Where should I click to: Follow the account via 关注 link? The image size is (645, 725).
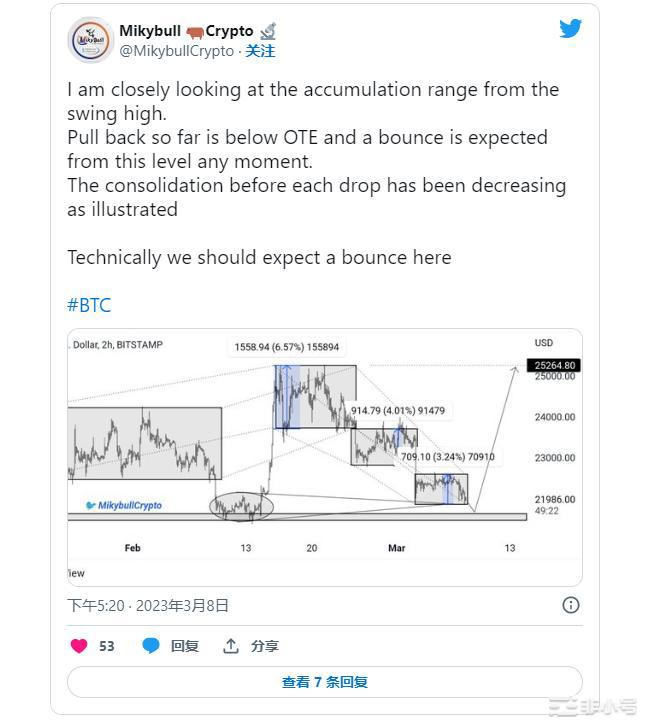(260, 51)
